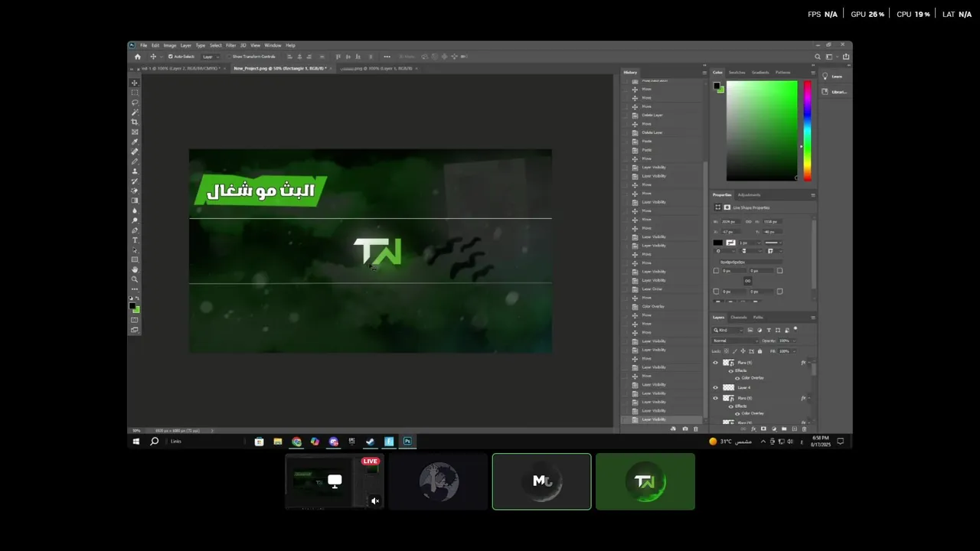Toggle first Color Overlay effect visibility
Viewport: 980px width, 551px height.
pos(737,378)
